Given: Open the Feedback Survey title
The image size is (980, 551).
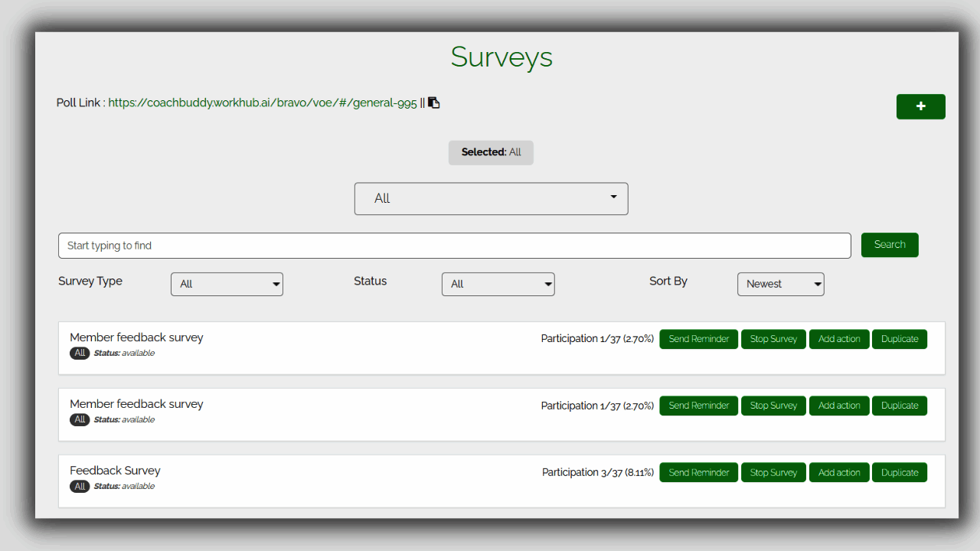Looking at the screenshot, I should 115,471.
